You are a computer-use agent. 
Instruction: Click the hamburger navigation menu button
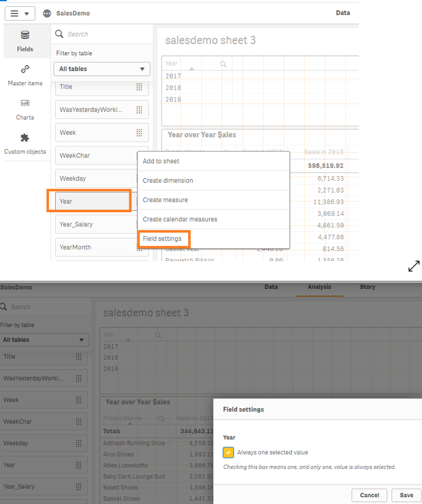20,13
